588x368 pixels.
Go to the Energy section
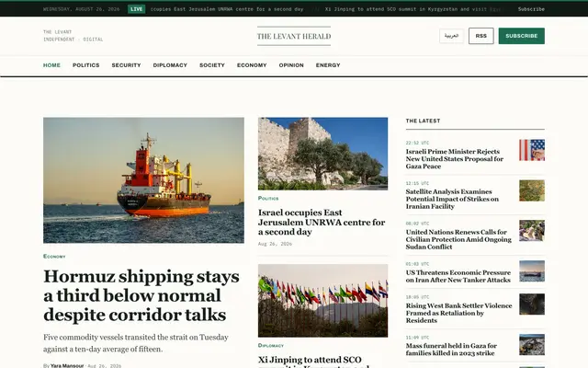328,65
